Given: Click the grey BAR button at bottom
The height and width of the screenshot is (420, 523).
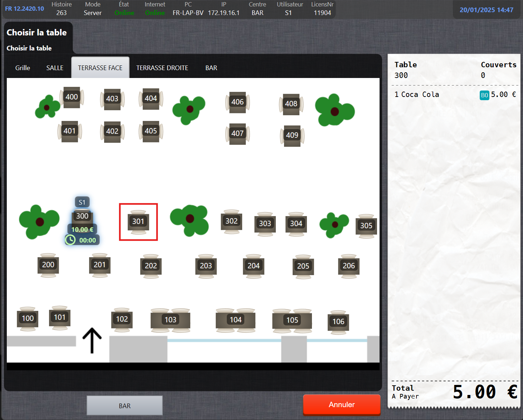Looking at the screenshot, I should (124, 406).
